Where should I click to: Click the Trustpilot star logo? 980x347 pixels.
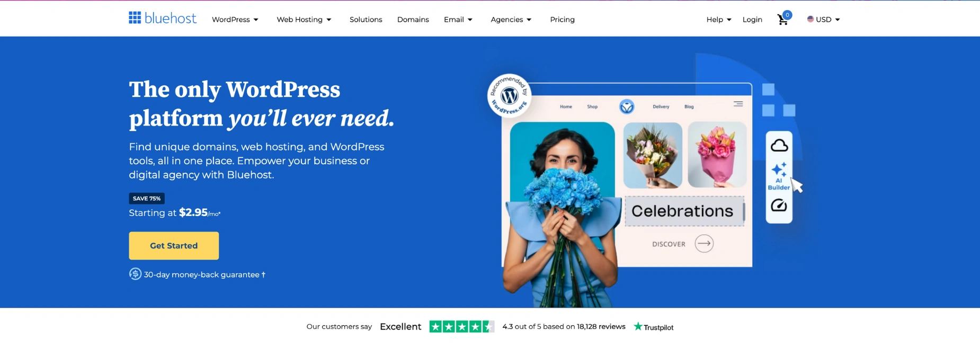tap(638, 326)
